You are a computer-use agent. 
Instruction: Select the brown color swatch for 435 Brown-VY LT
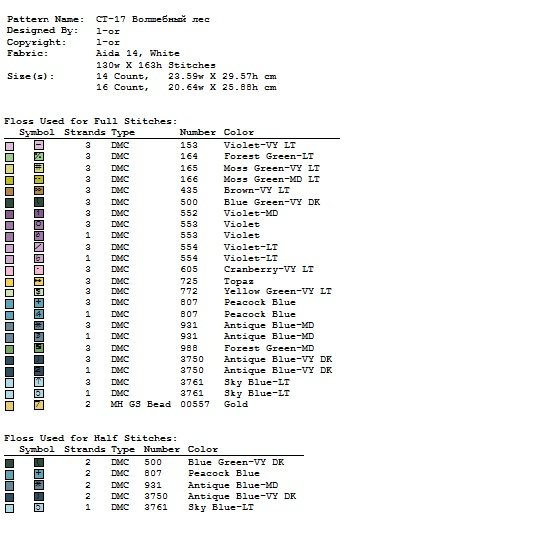click(9, 192)
